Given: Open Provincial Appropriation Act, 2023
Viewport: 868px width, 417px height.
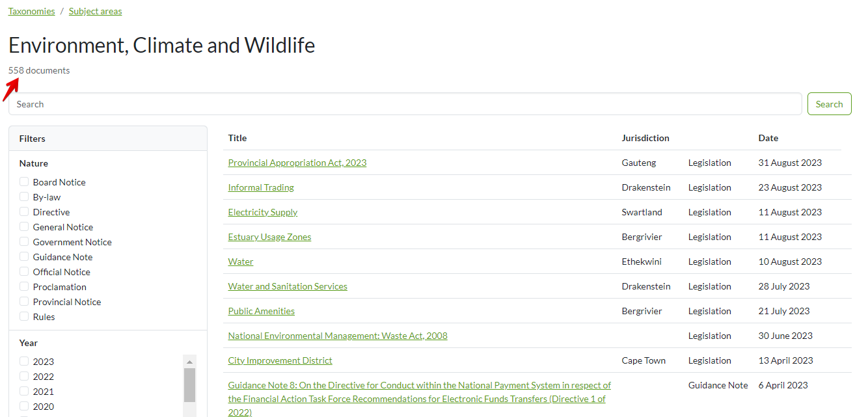Looking at the screenshot, I should (x=297, y=163).
